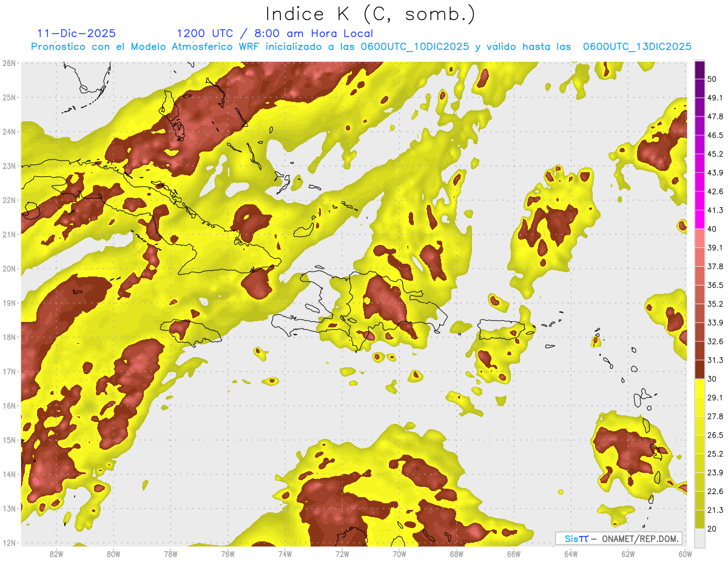Click the latitude label "24N"
Screen dimensions: 728x562
(x=9, y=132)
